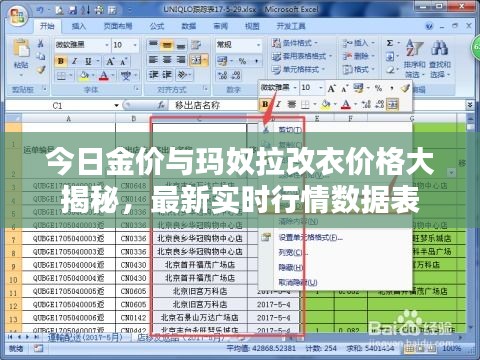Click the round Office button

pyautogui.click(x=17, y=15)
